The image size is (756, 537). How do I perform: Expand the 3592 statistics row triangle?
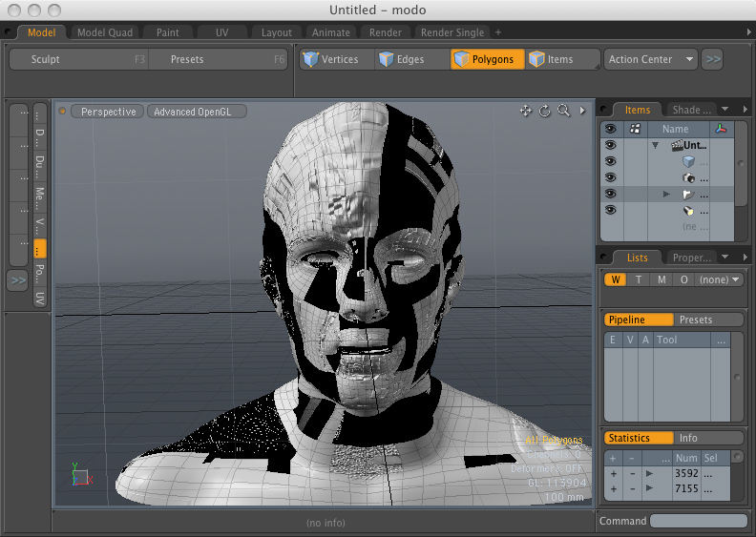(x=649, y=474)
